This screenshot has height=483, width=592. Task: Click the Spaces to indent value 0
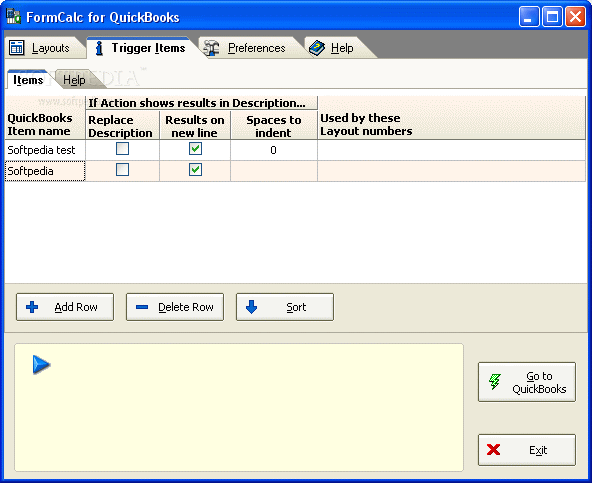click(273, 150)
